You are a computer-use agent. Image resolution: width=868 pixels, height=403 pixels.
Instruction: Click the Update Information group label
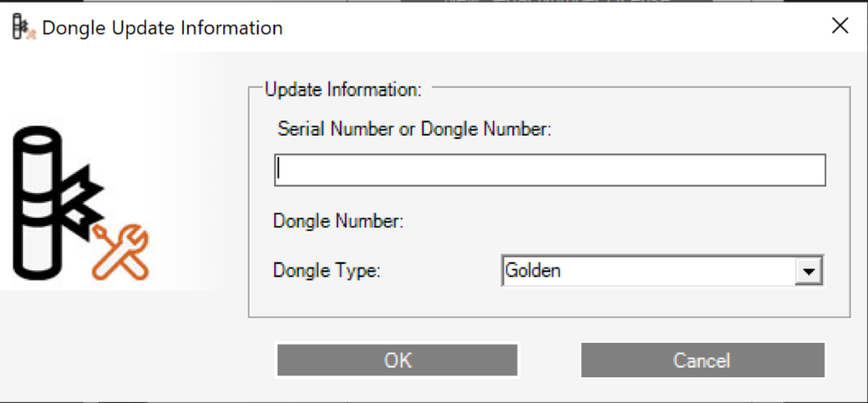click(343, 89)
